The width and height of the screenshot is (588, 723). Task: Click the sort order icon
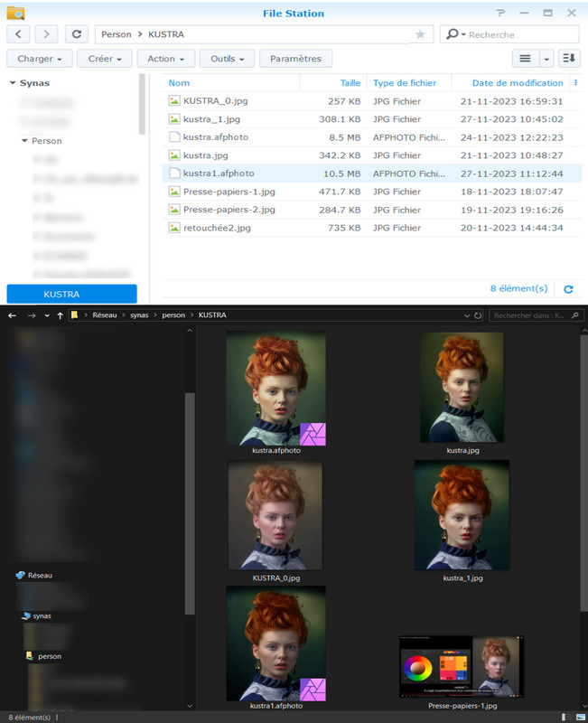click(x=569, y=59)
